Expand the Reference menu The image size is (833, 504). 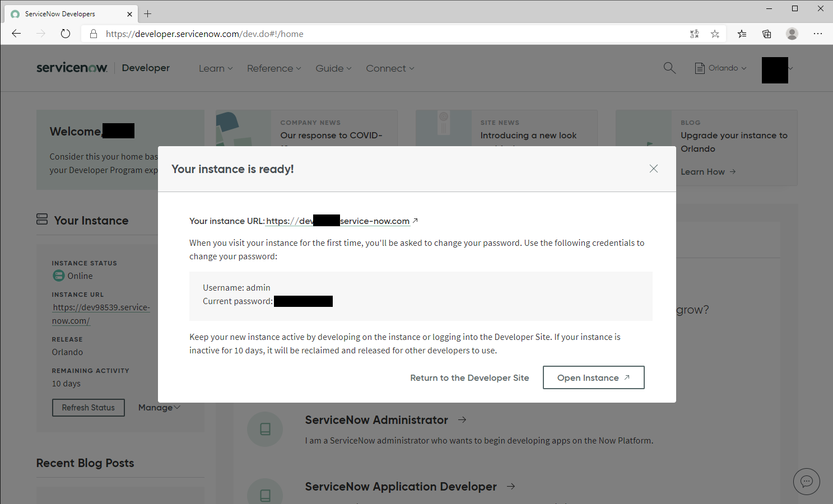(x=274, y=68)
